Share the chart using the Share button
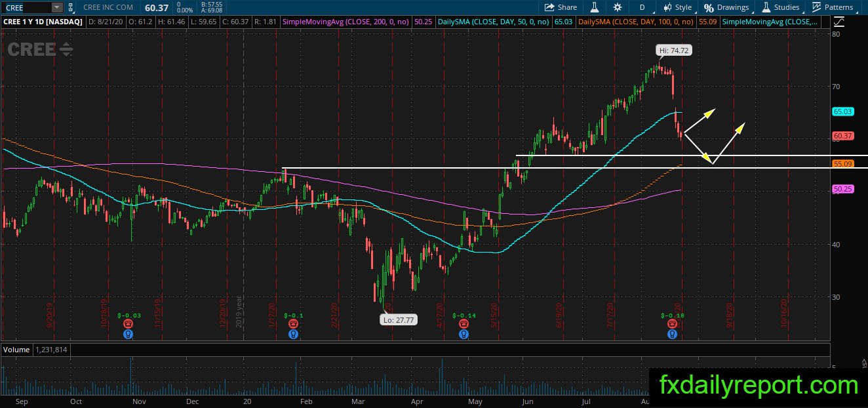This screenshot has height=408, width=868. coord(561,7)
